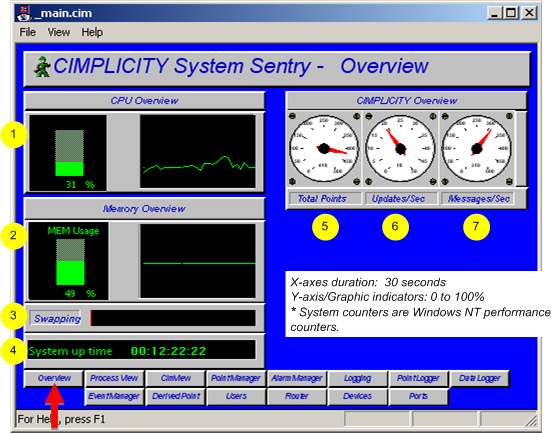Click the CIMPLICITY System Sentry title banner

click(x=277, y=69)
